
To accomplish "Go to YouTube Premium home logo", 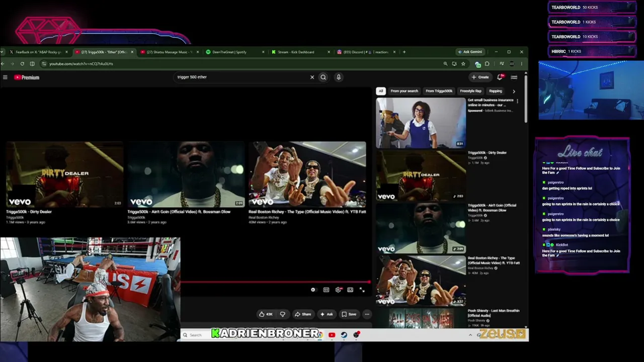I will (27, 77).
